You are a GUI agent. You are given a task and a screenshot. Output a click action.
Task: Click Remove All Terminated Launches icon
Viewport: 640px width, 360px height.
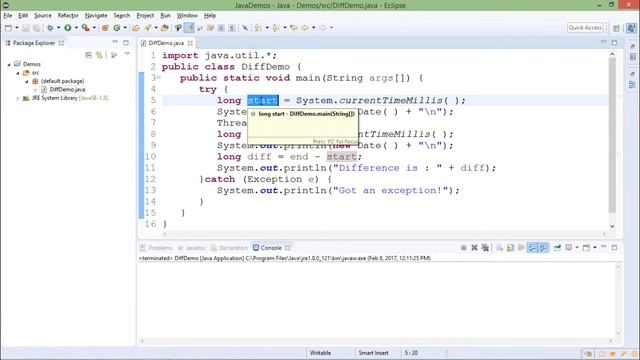tap(485, 248)
